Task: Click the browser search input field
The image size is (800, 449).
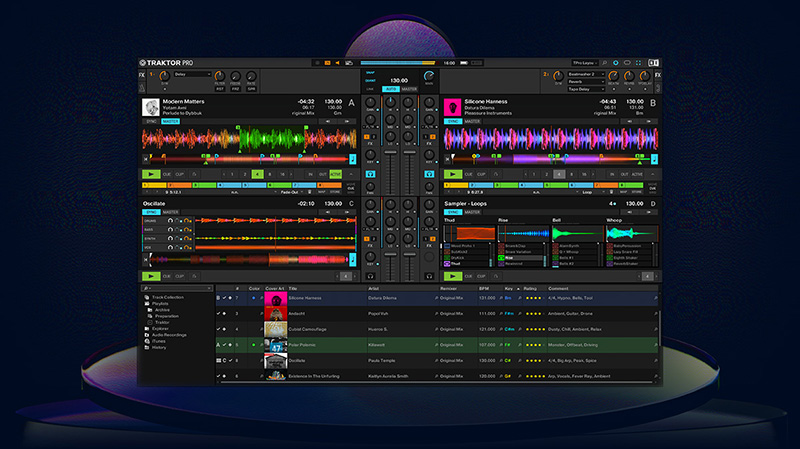Action: tap(177, 289)
